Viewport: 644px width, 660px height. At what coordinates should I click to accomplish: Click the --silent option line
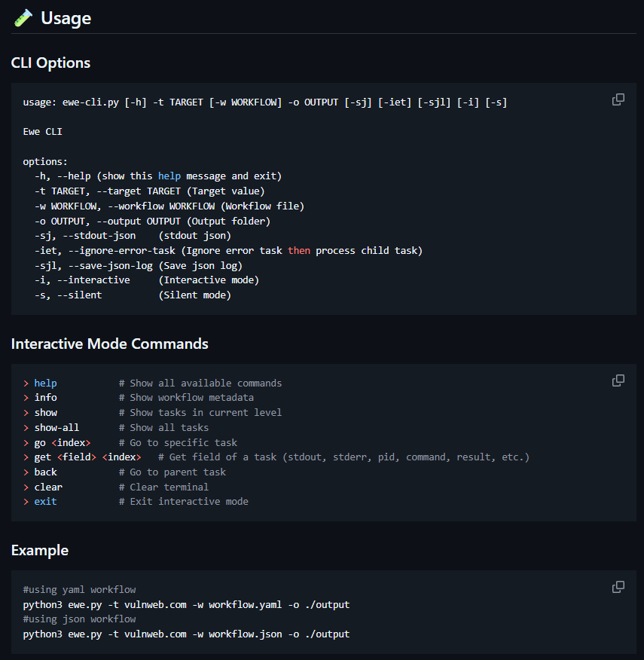point(133,295)
